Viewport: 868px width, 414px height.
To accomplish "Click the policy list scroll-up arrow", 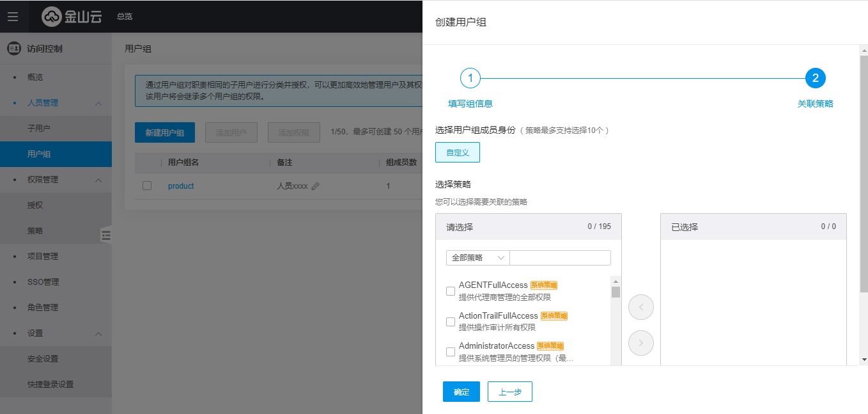I will tap(616, 281).
